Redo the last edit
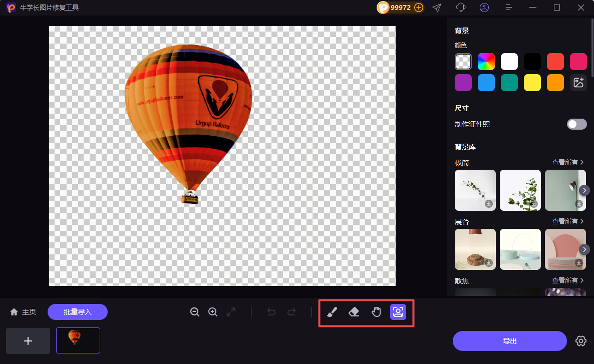The height and width of the screenshot is (364, 594). (x=291, y=312)
